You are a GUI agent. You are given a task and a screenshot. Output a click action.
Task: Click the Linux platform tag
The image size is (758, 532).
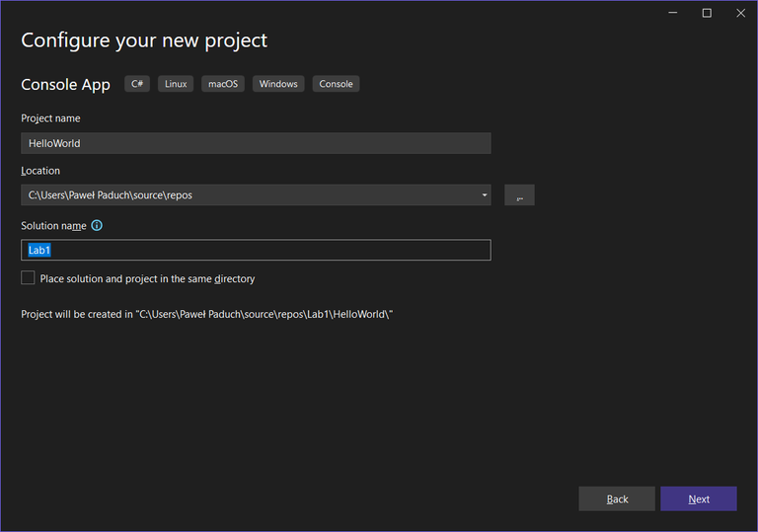click(176, 84)
